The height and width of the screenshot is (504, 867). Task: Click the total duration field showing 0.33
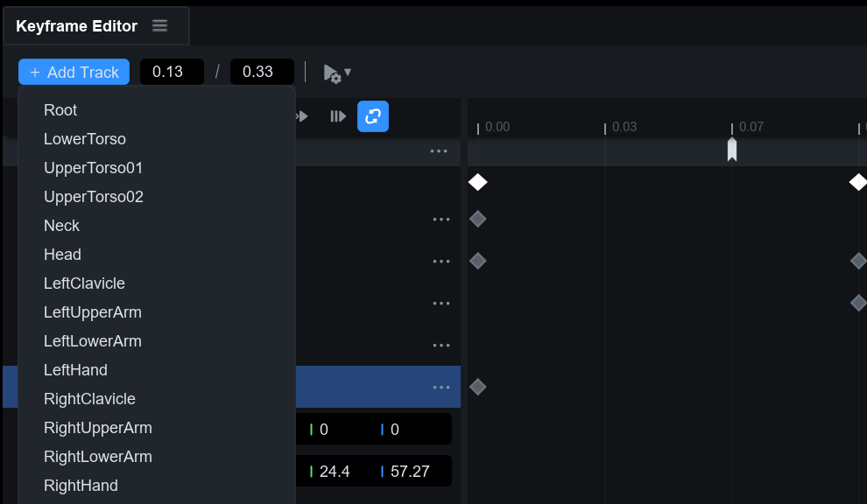(x=261, y=72)
